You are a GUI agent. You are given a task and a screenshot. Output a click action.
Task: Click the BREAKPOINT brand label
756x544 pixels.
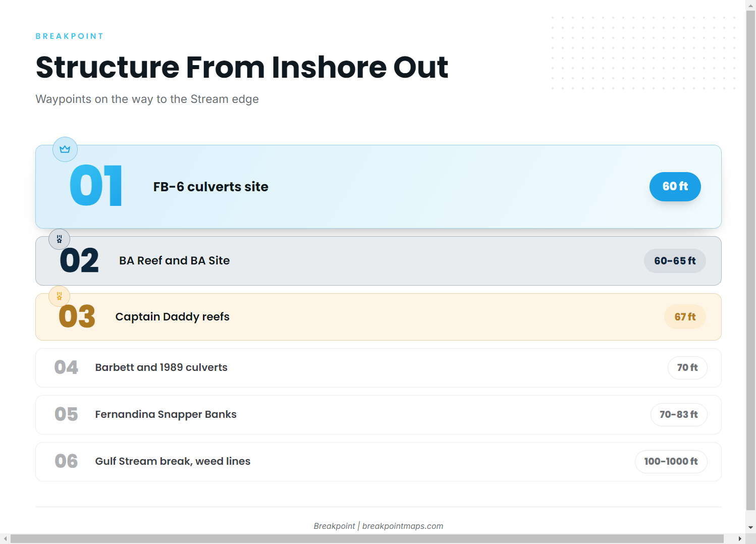[70, 36]
